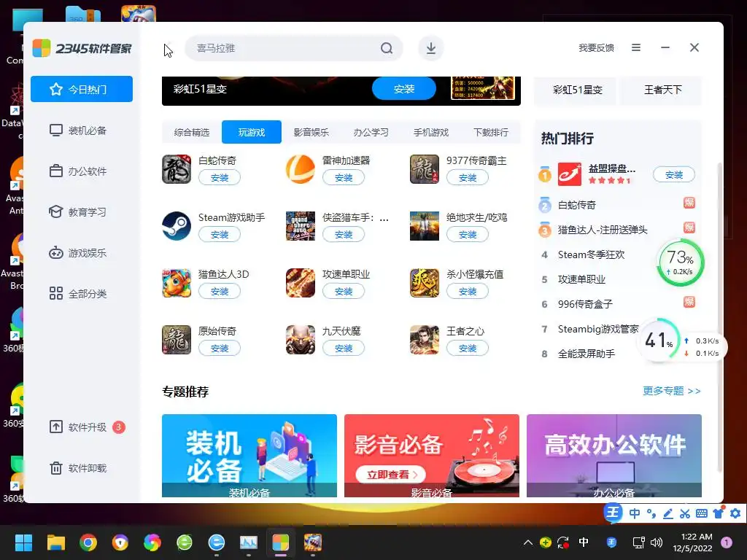Open the hamburger menu icon
Viewport: 747px width, 560px height.
(636, 47)
